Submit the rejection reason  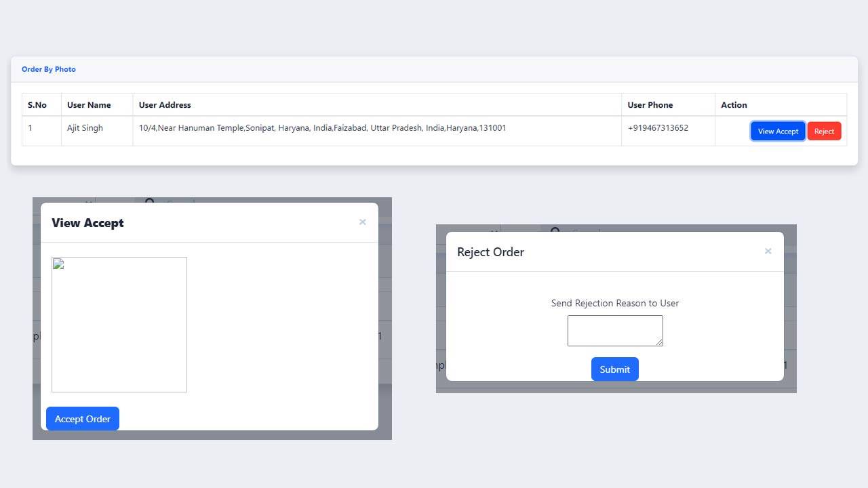coord(614,369)
